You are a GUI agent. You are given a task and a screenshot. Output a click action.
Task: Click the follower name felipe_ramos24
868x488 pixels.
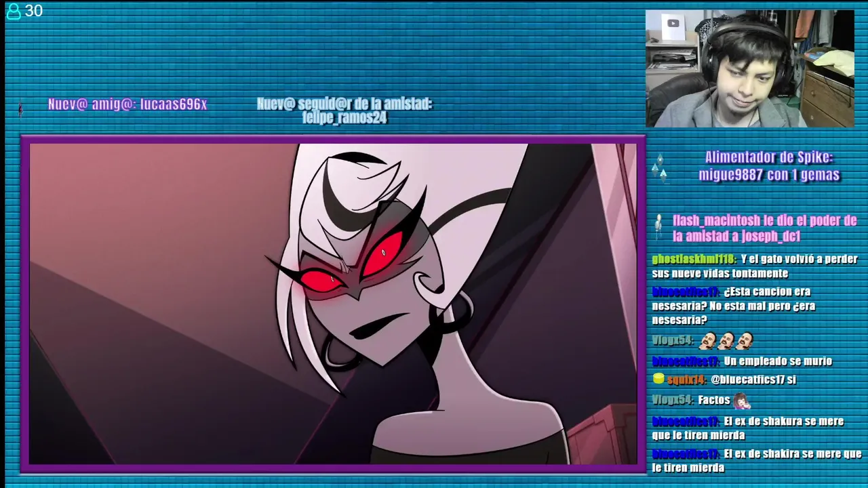click(x=344, y=117)
